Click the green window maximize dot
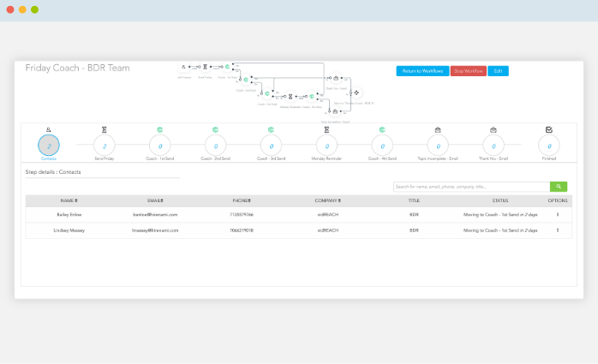 pos(35,9)
